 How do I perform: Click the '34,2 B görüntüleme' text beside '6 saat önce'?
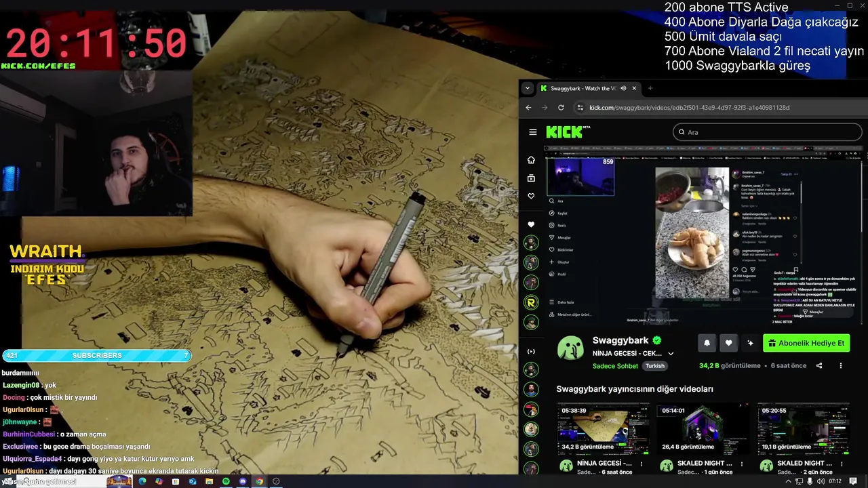(730, 366)
